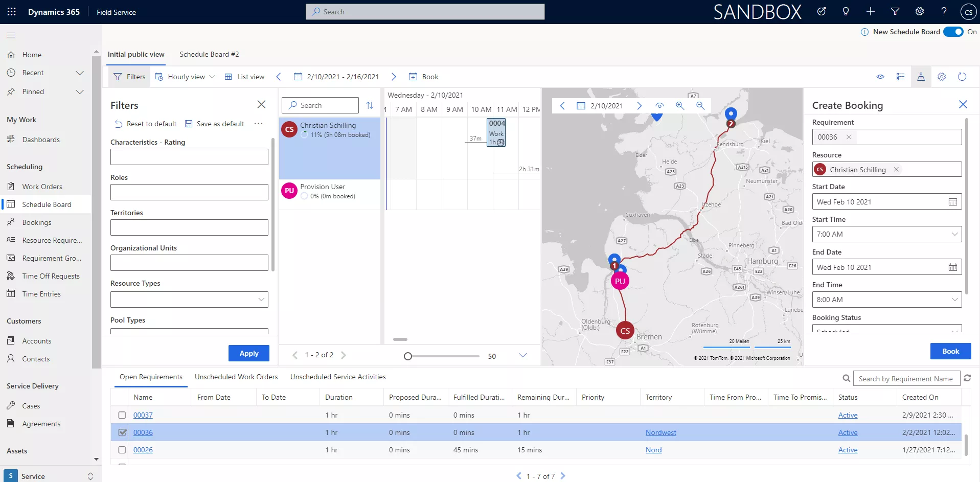Screen dimensions: 980x482
Task: Check the box for requirement 00037
Action: coord(122,415)
